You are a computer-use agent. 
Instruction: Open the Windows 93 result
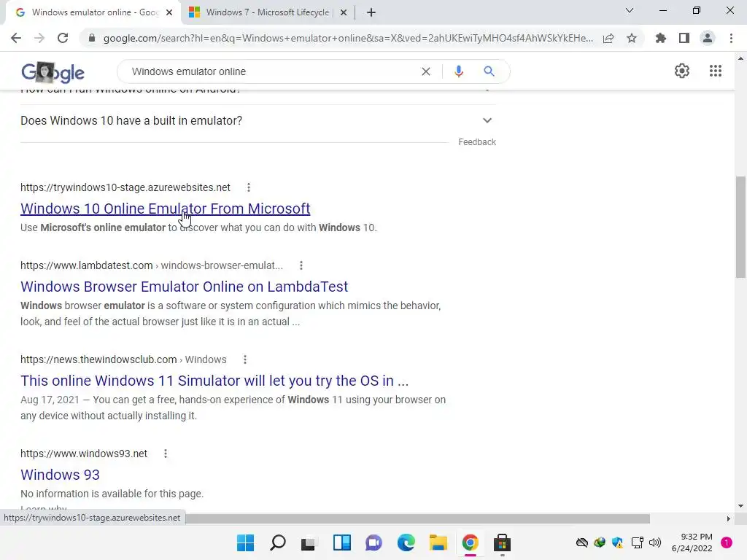[x=60, y=475]
